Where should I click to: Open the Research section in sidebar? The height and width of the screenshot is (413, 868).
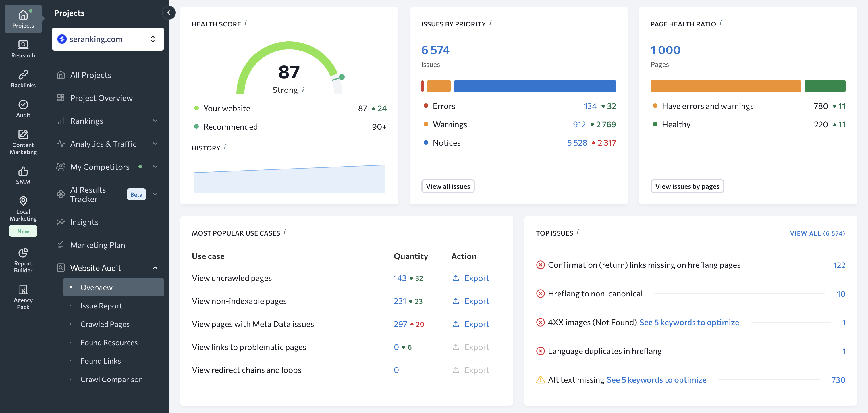coord(23,49)
